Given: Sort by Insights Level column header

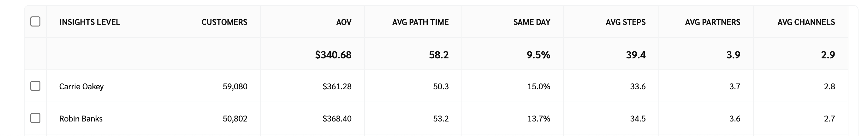Looking at the screenshot, I should pos(90,22).
